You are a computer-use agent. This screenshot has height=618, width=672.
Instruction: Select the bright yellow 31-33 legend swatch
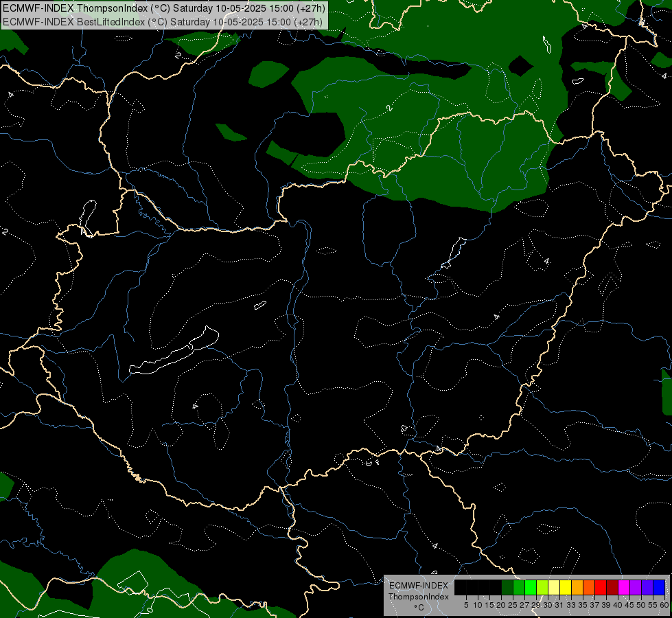(x=566, y=587)
